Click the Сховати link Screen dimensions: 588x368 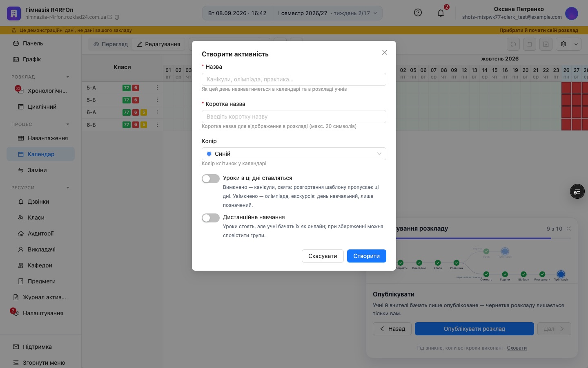coord(517,348)
